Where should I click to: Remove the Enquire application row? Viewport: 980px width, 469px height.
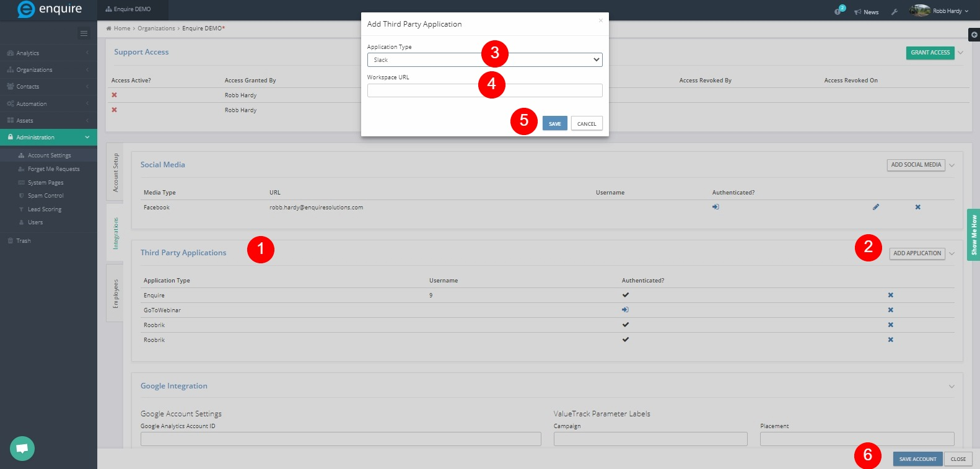(891, 295)
